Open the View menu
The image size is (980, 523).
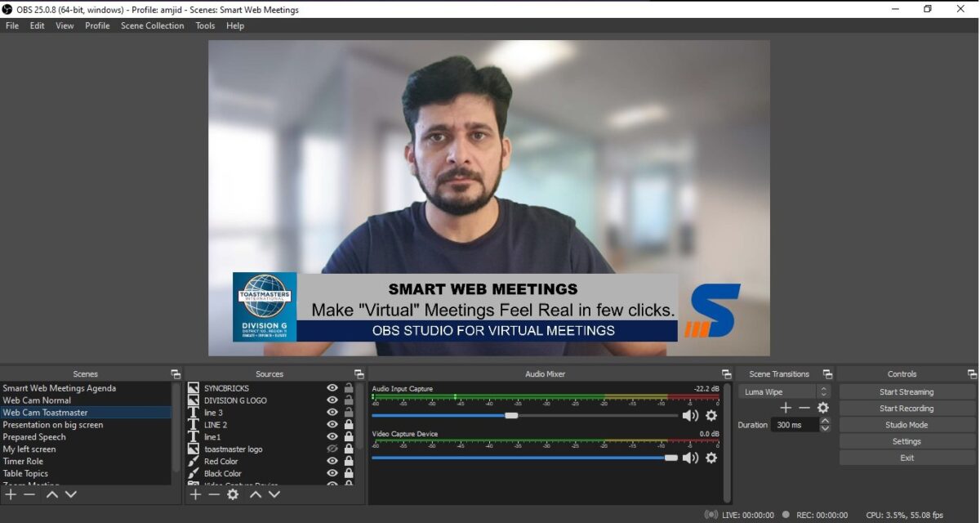pos(65,25)
